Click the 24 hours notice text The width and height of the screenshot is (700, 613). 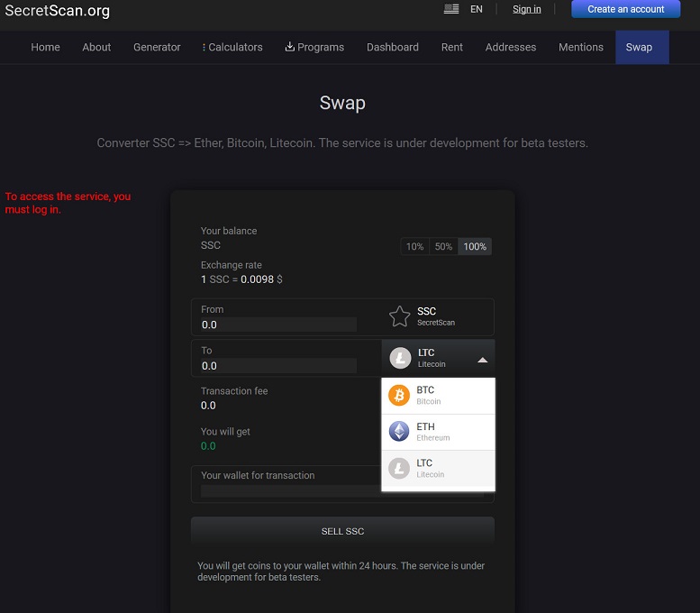341,572
